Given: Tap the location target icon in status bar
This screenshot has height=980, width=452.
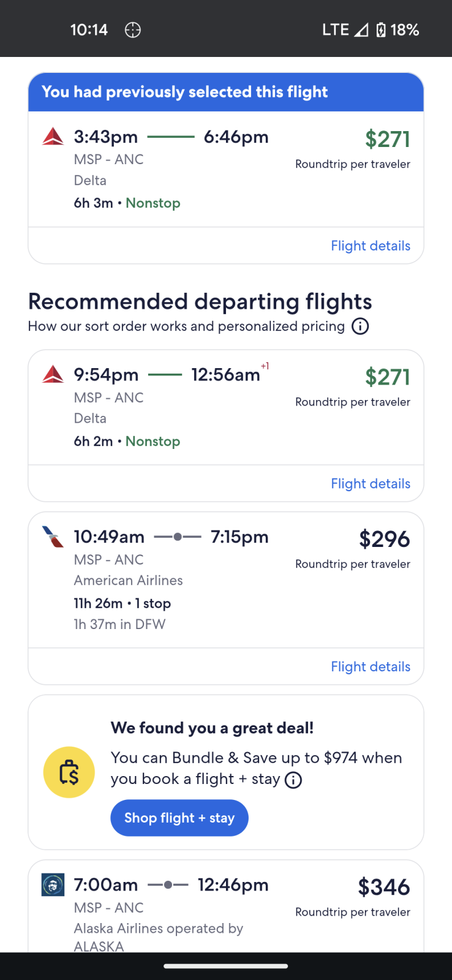Looking at the screenshot, I should pyautogui.click(x=133, y=30).
